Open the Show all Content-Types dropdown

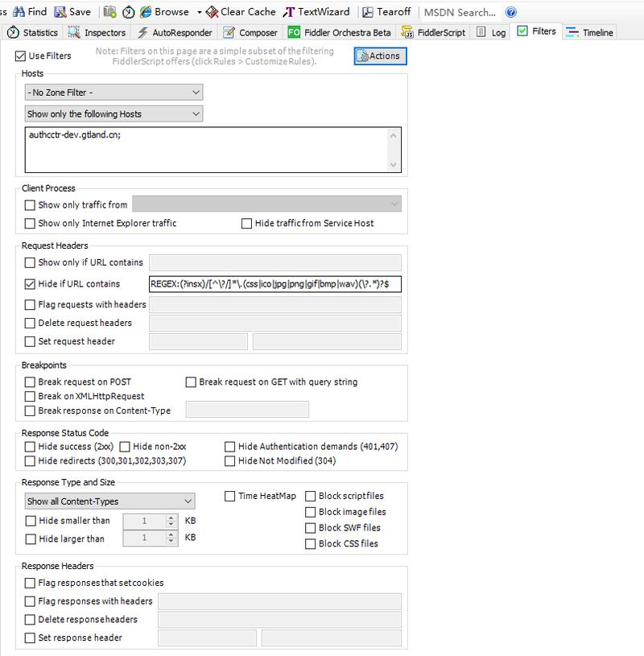click(109, 501)
